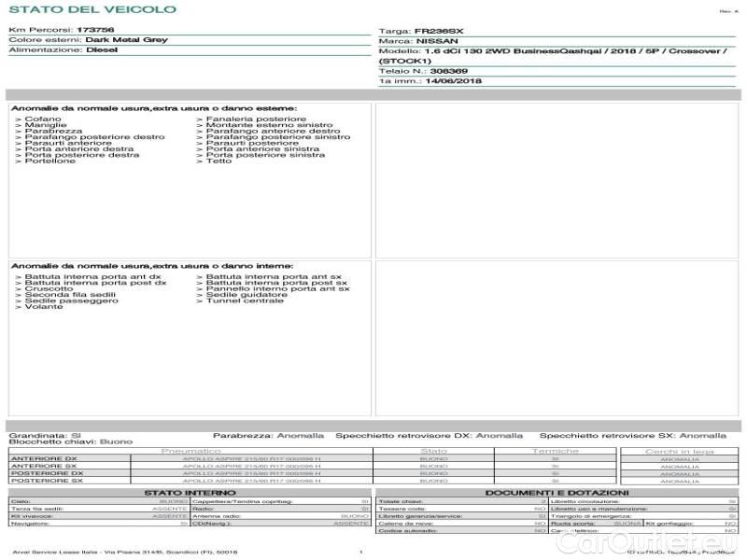Click the 'STATO DEL VEICOLO' page title
Viewport: 747px width, 560px height.
92,9
